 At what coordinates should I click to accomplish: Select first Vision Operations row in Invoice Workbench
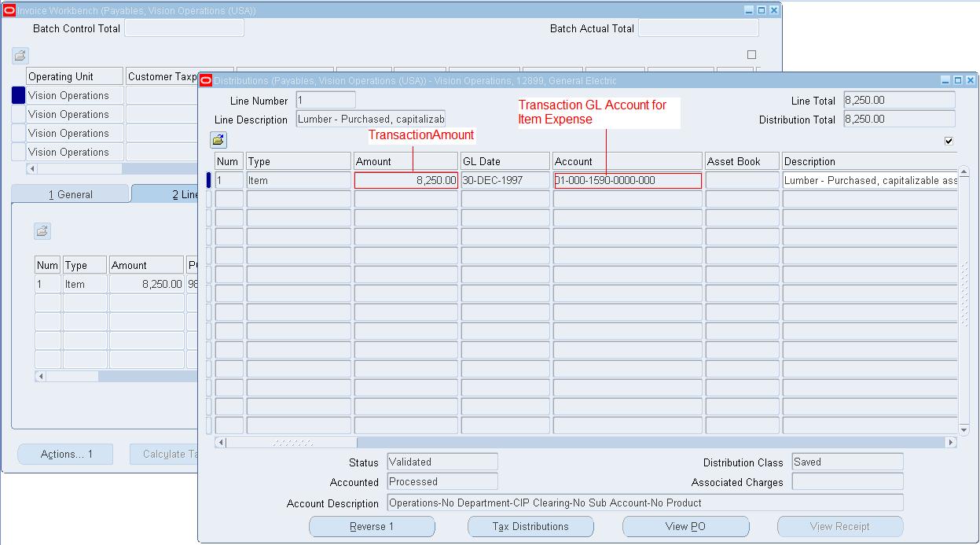[x=75, y=95]
